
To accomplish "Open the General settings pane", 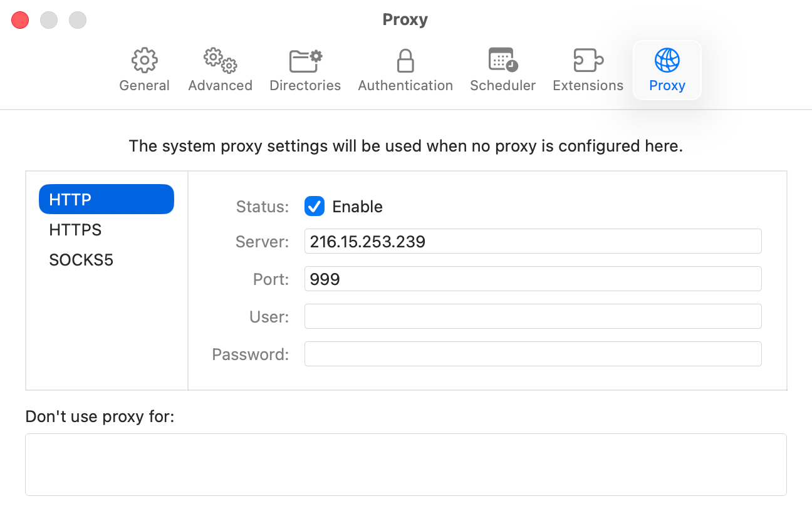I will 144,69.
